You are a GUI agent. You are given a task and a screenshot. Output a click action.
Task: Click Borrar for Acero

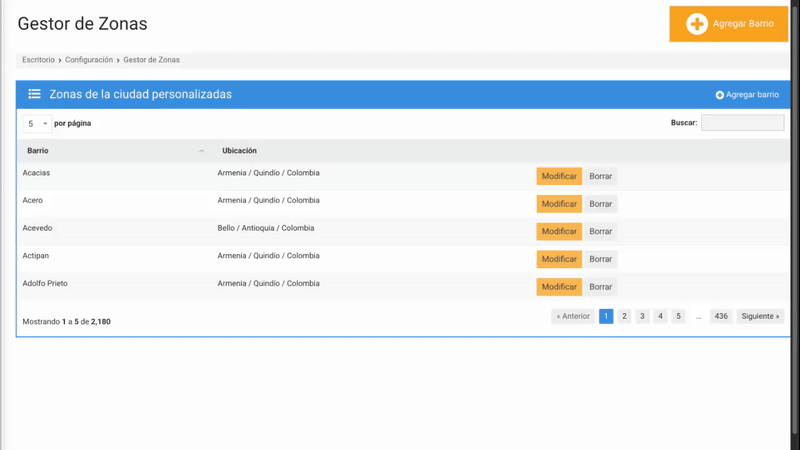[601, 204]
